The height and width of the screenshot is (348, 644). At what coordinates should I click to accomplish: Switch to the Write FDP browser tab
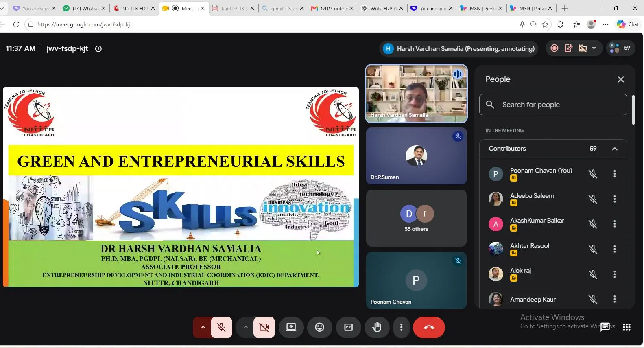[x=382, y=8]
